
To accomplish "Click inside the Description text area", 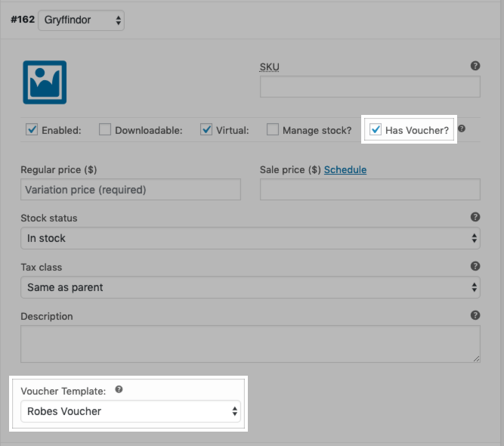I will click(x=250, y=344).
